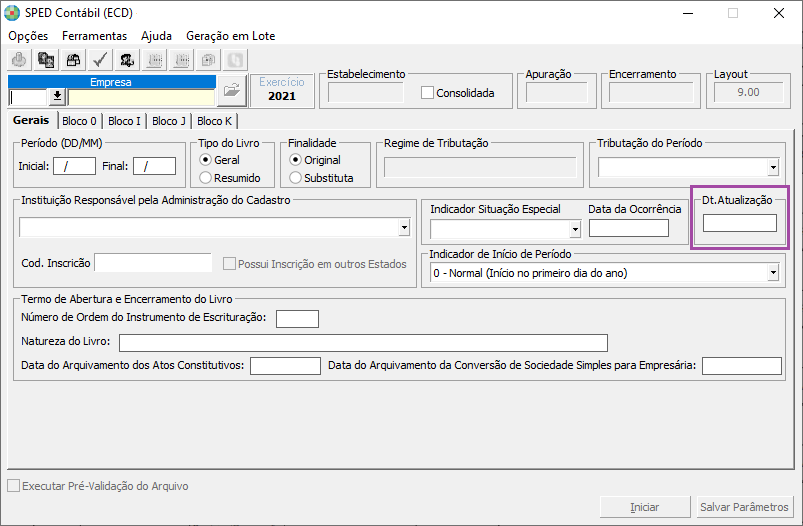
Task: Switch to the Bloco K tab
Action: click(x=215, y=121)
